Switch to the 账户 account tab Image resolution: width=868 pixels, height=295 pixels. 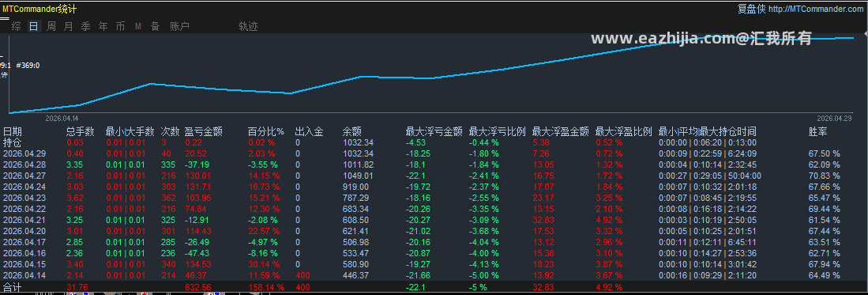point(179,26)
